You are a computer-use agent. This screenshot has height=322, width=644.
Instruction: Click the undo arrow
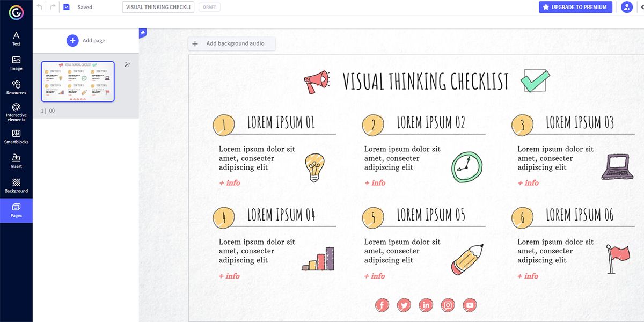pyautogui.click(x=39, y=7)
